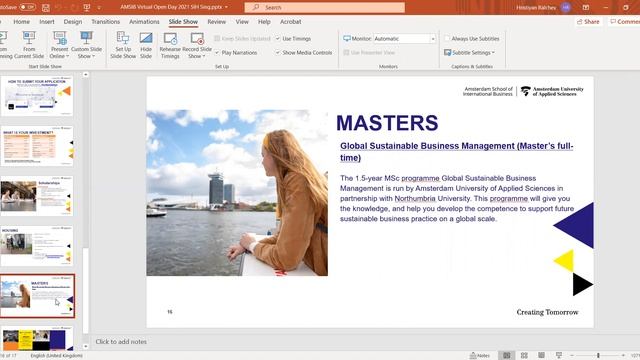Screen dimensions: 640x360
Task: Start Rehearse Timings
Action: coord(170,45)
